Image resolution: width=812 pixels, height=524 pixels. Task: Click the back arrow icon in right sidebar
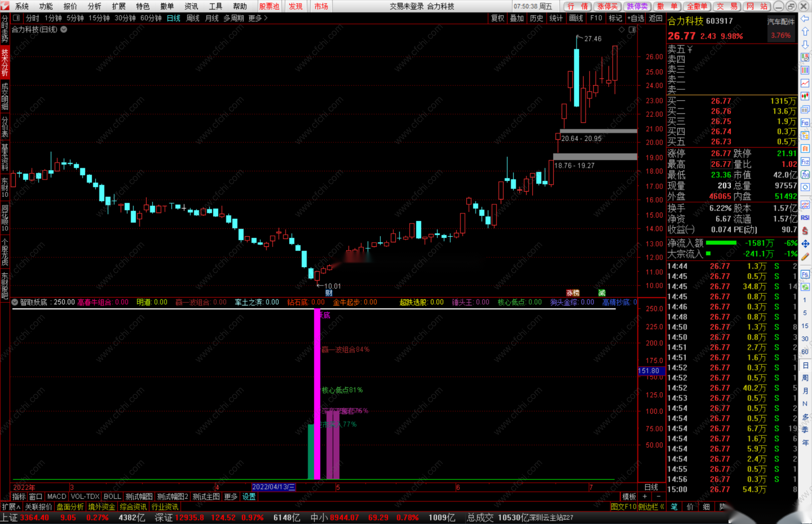tap(805, 19)
